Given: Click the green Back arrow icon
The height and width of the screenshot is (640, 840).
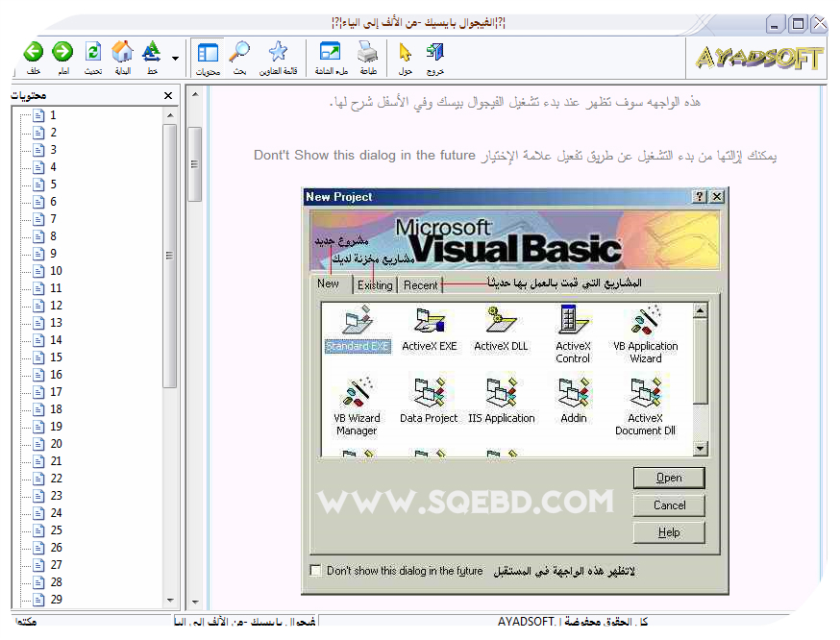Looking at the screenshot, I should pyautogui.click(x=34, y=53).
